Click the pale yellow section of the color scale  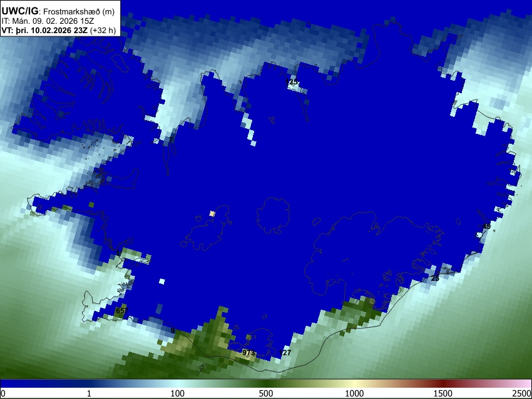click(x=354, y=383)
